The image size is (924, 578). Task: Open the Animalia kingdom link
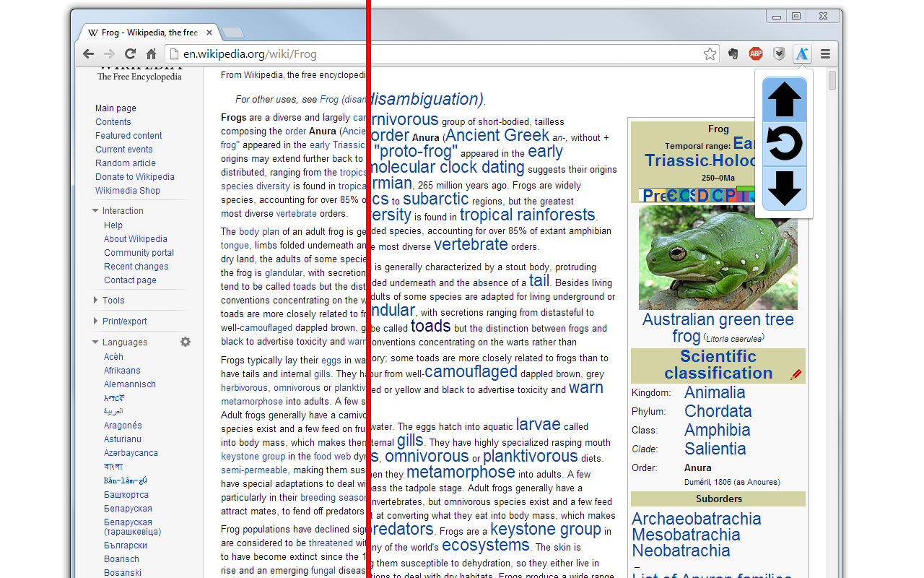[x=715, y=392]
